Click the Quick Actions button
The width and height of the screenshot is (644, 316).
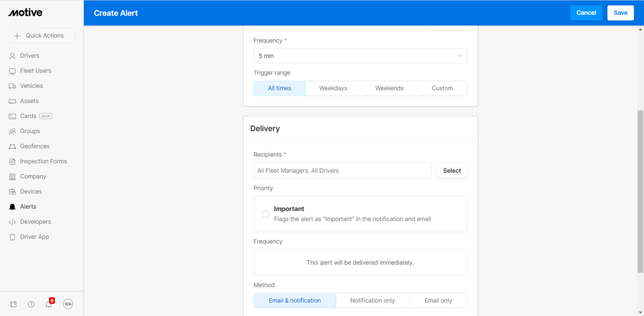coord(42,36)
